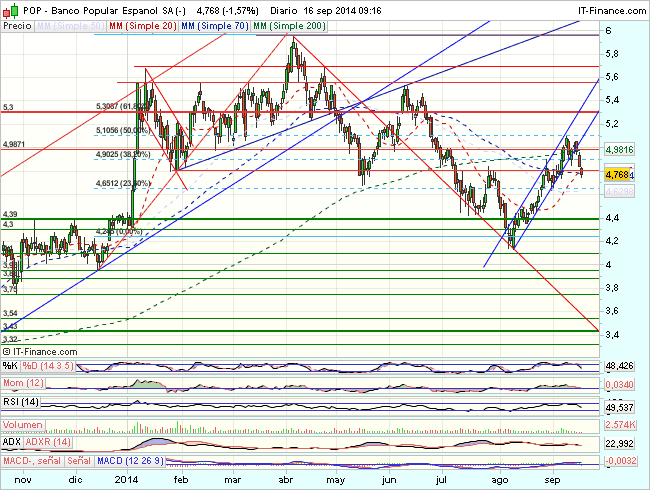
Task: Click the 49,537 RSI value
Action: [619, 408]
